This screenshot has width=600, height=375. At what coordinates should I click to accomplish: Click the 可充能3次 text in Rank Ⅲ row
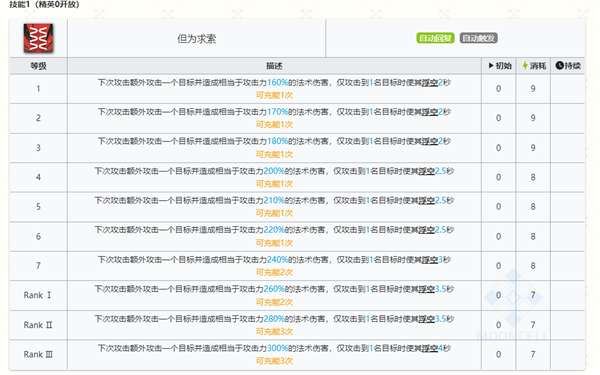274,361
